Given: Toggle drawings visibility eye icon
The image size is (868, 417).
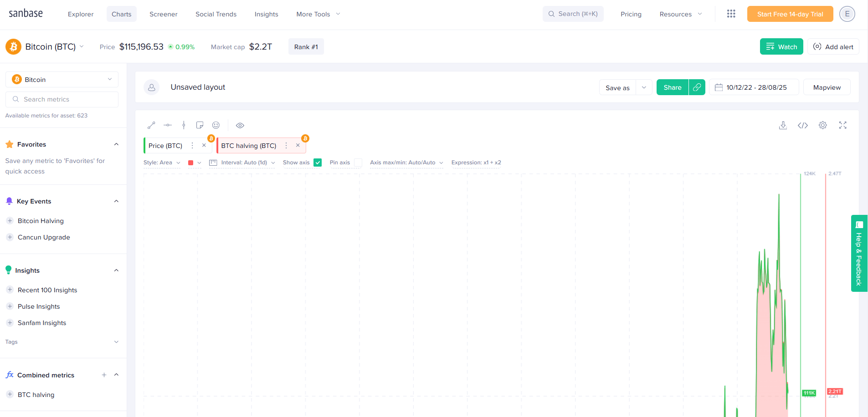Looking at the screenshot, I should coord(240,125).
